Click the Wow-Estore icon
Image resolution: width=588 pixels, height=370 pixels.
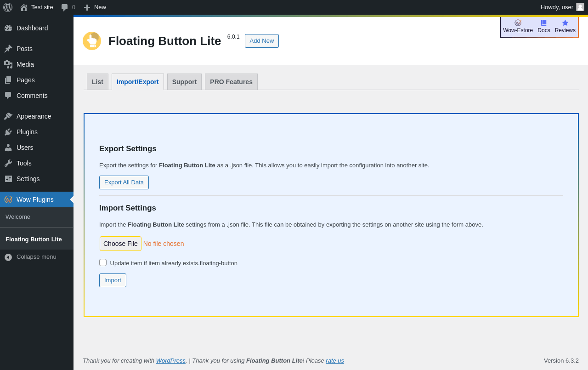pos(518,23)
